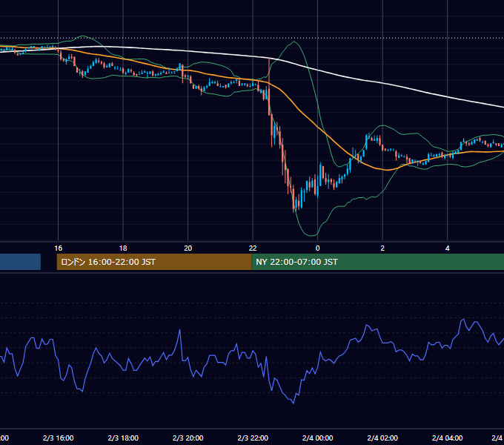Click the 2/4 02:00 label on oscillator axis
Image resolution: width=504 pixels, height=445 pixels.
coord(382,438)
